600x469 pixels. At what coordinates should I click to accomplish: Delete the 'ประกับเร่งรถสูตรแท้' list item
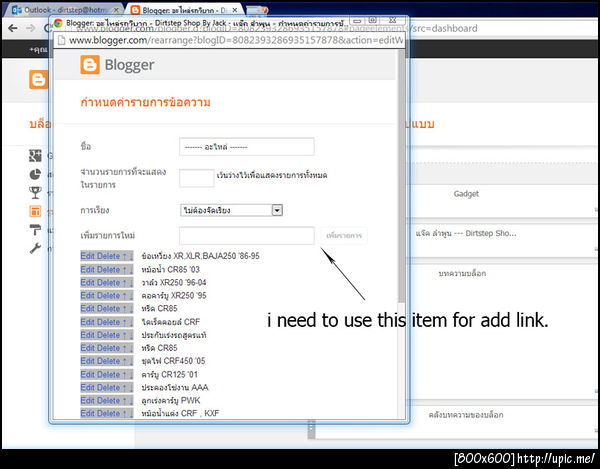tap(109, 335)
